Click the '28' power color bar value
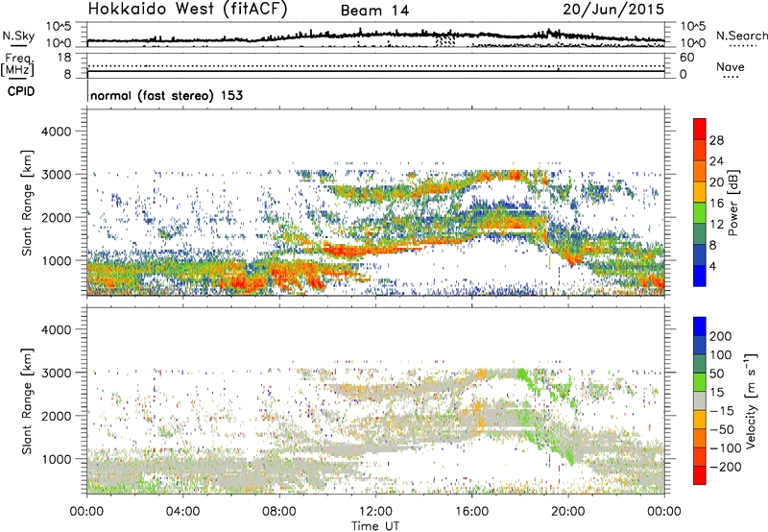Viewport: 768px width, 532px height. 716,140
